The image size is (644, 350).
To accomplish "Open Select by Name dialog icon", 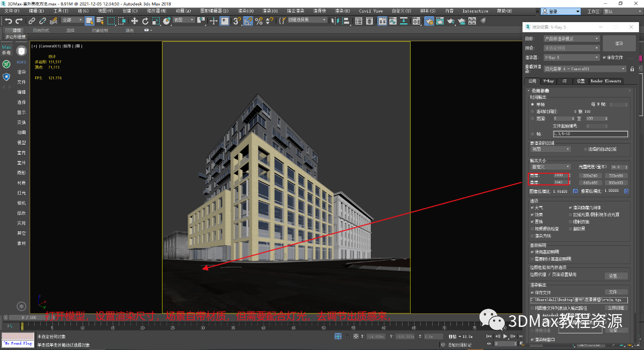I will tap(101, 21).
